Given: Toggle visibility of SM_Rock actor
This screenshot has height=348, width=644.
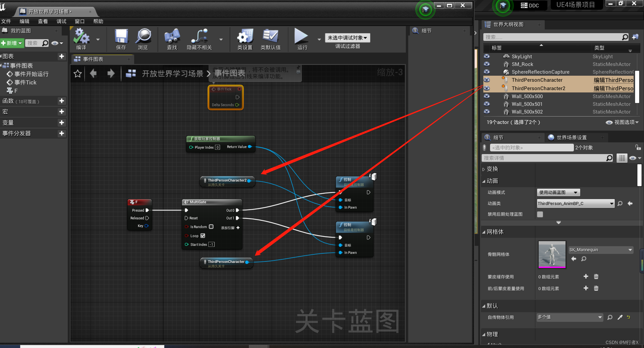Looking at the screenshot, I should 487,64.
